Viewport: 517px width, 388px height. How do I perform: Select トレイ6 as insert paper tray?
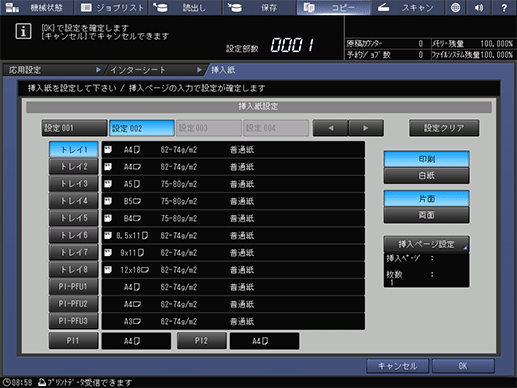pos(74,235)
